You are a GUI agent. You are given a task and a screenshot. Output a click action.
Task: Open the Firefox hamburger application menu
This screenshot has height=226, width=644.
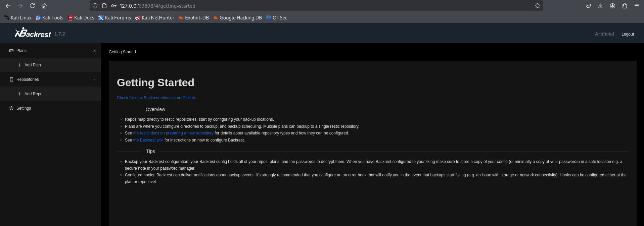[x=636, y=6]
